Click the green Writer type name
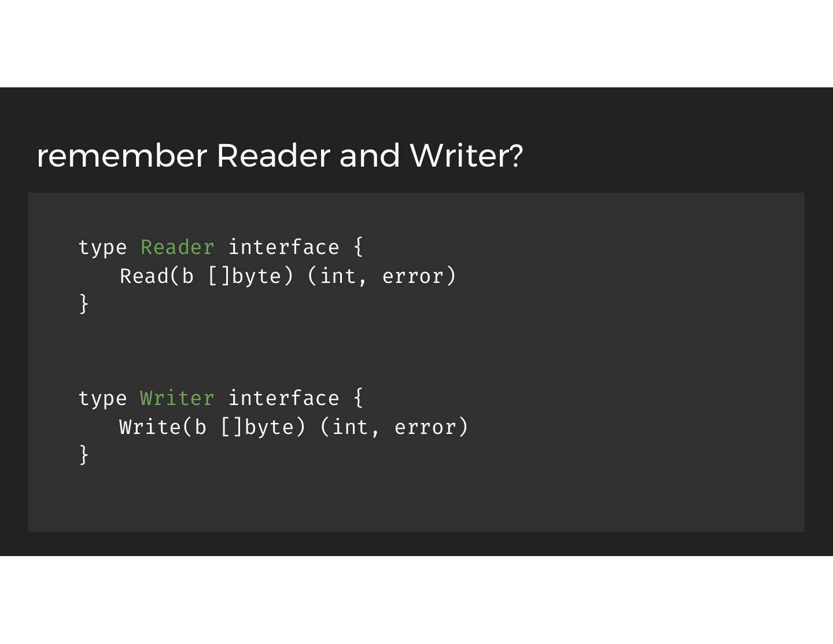 point(177,399)
